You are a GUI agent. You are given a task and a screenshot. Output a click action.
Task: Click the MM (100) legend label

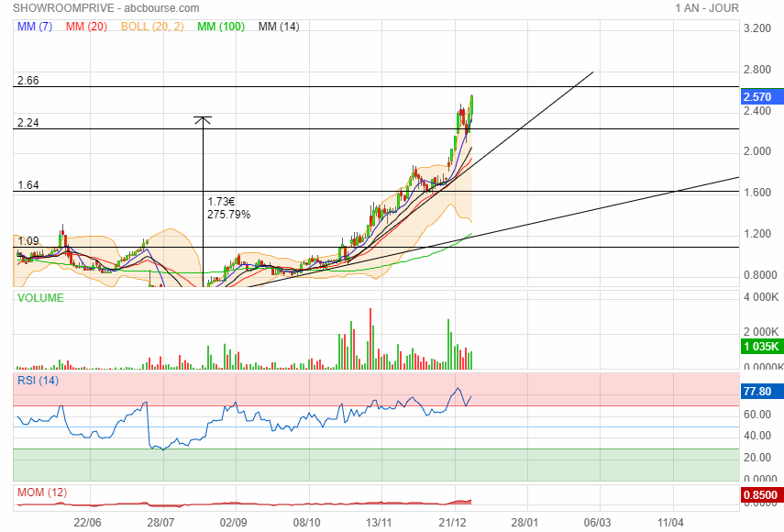(x=220, y=27)
